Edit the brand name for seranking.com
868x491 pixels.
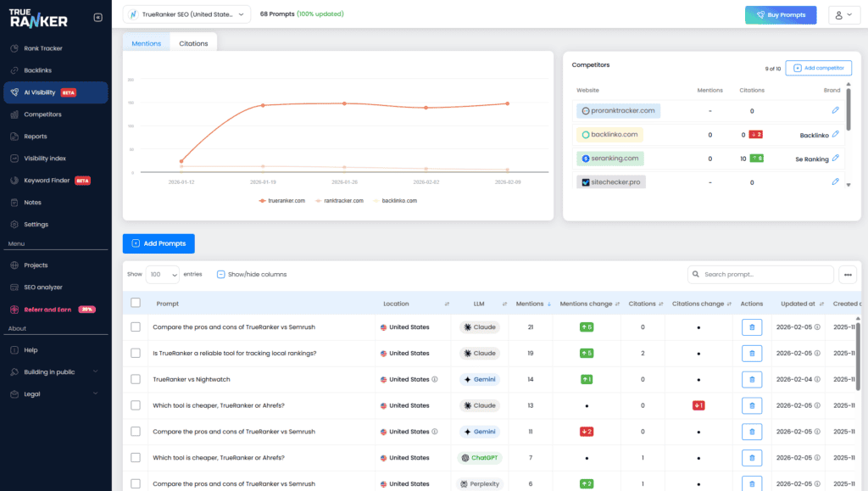pyautogui.click(x=834, y=157)
